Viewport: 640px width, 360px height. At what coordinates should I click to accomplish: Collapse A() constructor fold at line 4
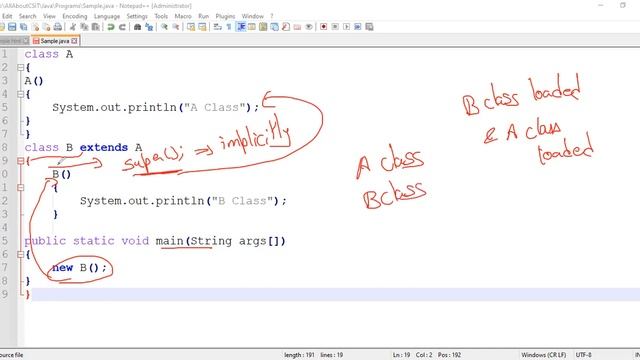[x=20, y=94]
